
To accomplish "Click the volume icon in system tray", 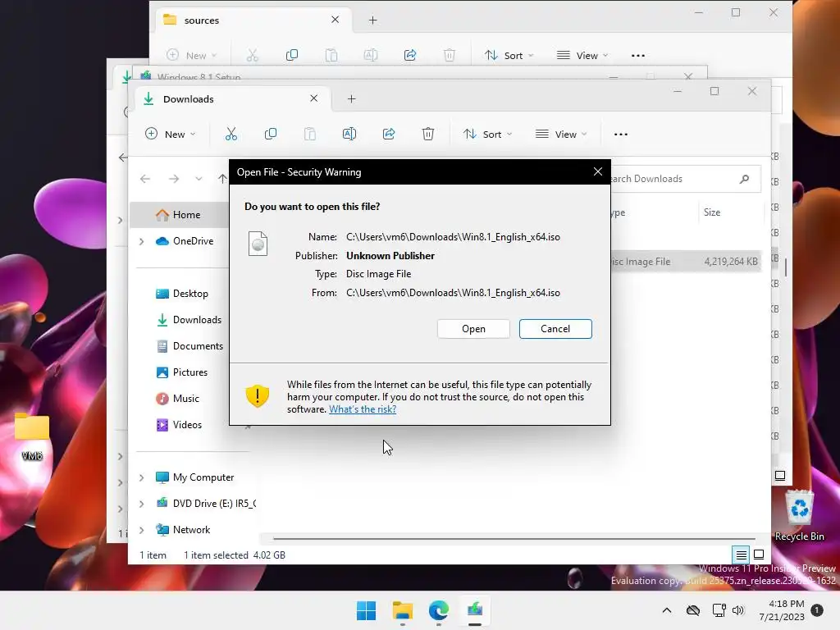I will (738, 610).
